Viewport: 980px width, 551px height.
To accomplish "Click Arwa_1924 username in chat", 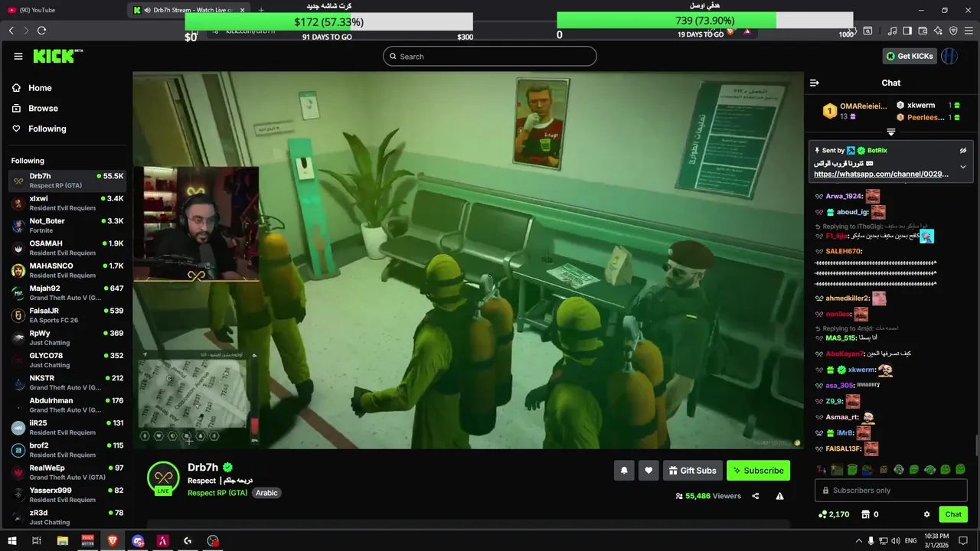I will [x=844, y=196].
